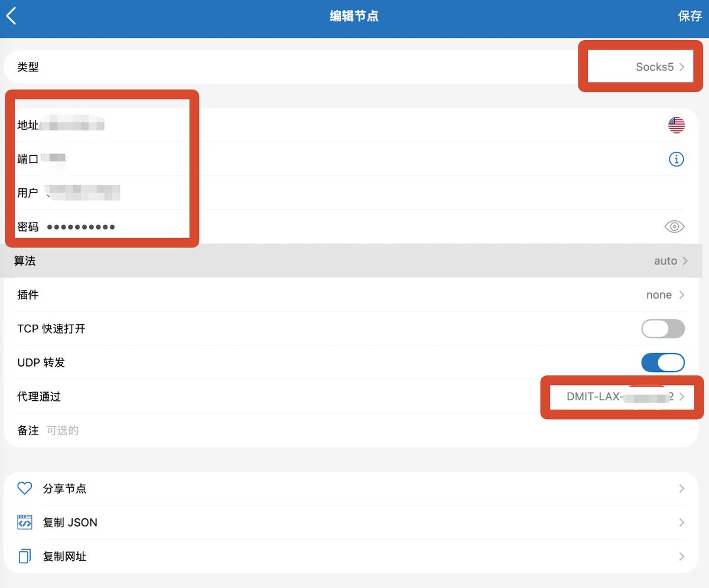Screen dimensions: 709x588
Task: Click the 代理通过 label
Action: coord(39,397)
